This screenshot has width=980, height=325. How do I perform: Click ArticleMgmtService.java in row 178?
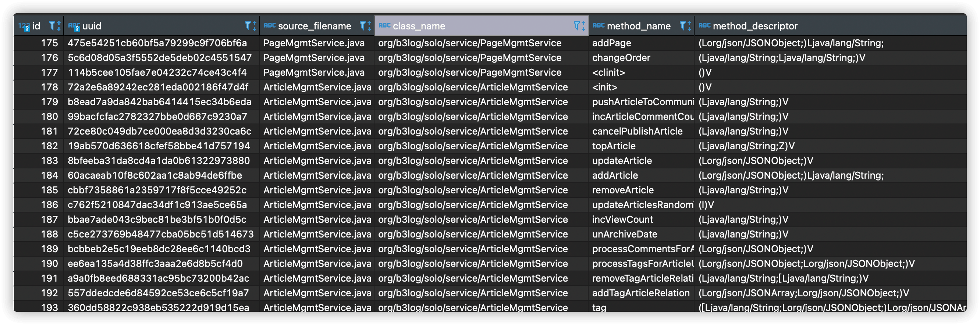coord(317,87)
